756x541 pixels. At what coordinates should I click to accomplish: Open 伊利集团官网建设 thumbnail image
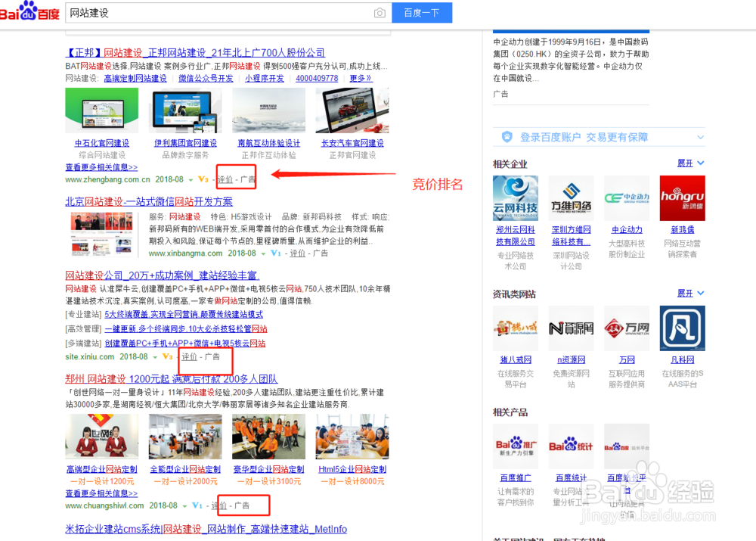click(x=185, y=110)
